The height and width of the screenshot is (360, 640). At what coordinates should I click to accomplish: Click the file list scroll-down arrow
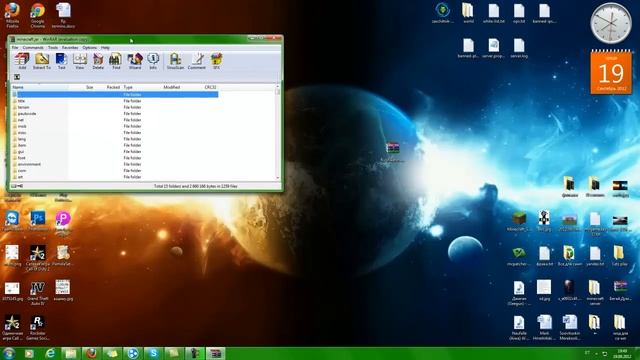tap(278, 178)
